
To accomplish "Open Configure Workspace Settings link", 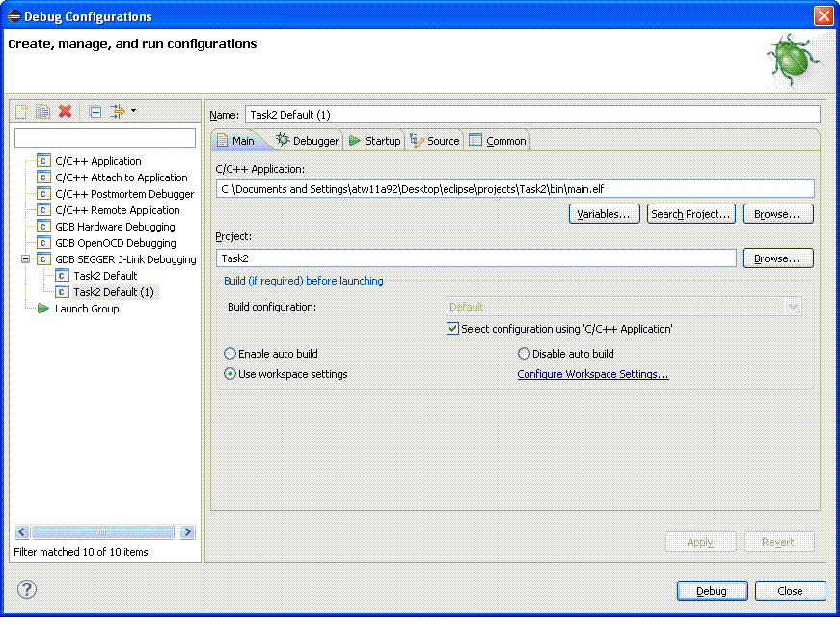I will [592, 374].
